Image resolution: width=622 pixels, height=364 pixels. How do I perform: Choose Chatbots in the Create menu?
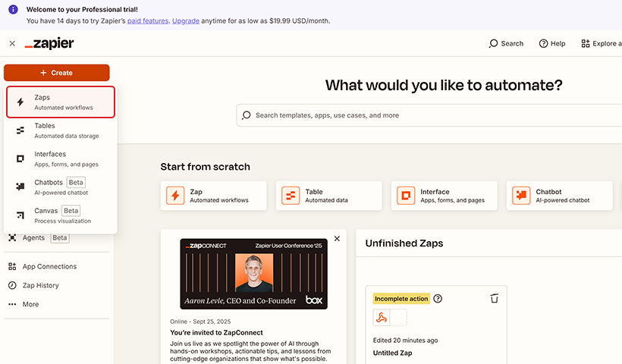(x=61, y=187)
